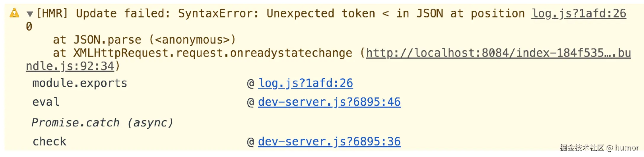This screenshot has width=644, height=157.
Task: Select the check stack frame
Action: click(x=49, y=142)
